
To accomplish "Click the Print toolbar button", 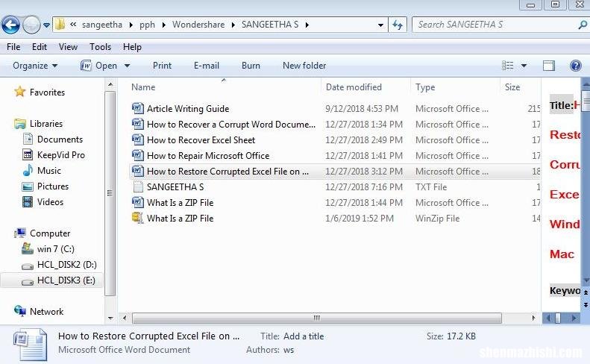I will click(162, 66).
